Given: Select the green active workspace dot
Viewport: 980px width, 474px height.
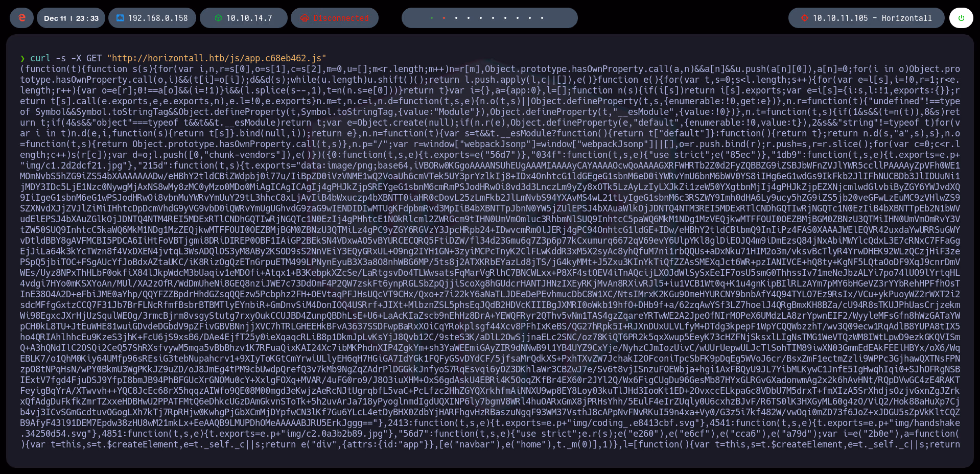Looking at the screenshot, I should (432, 18).
